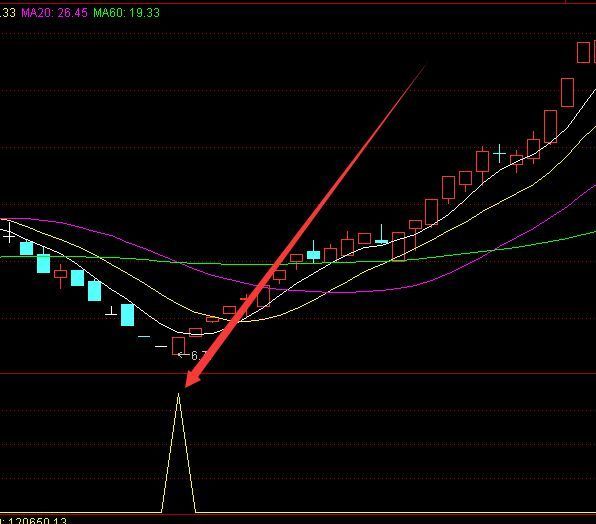Select the inverted T doji candle
Screen dimensions: 596x524
pos(111,311)
